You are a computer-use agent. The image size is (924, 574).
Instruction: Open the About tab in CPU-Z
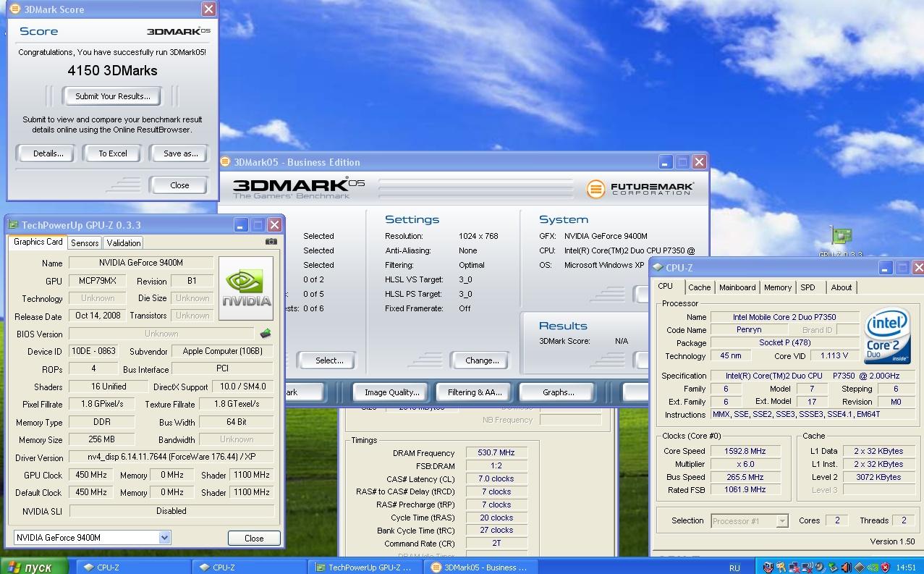(842, 287)
